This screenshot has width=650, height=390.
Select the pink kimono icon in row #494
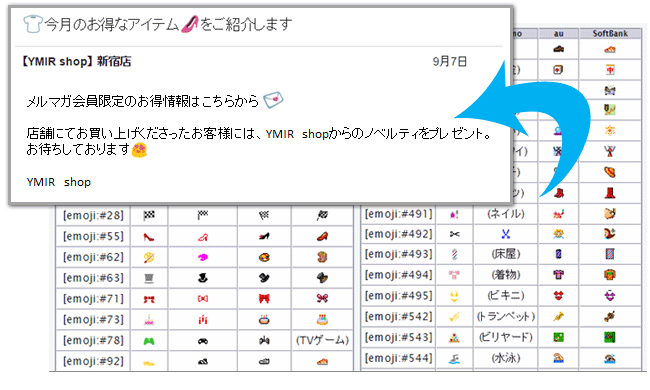tap(454, 275)
